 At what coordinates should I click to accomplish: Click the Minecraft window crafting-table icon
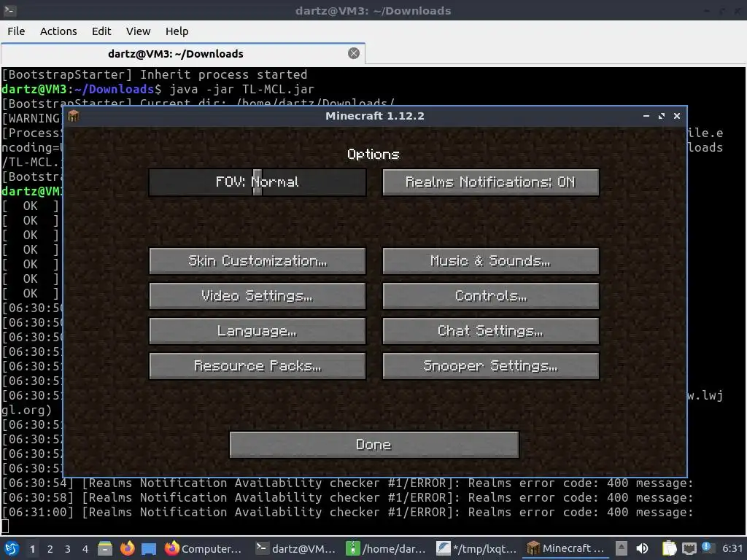pyautogui.click(x=74, y=116)
